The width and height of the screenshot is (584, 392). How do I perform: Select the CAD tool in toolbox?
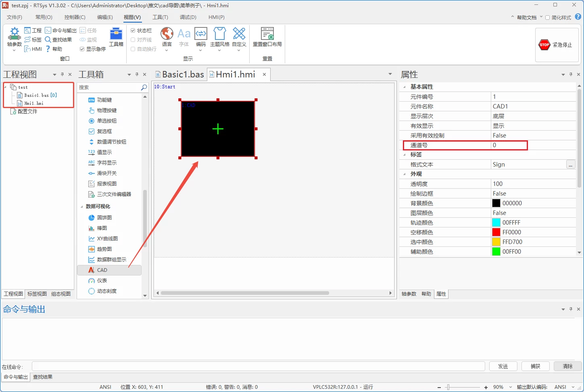point(109,270)
